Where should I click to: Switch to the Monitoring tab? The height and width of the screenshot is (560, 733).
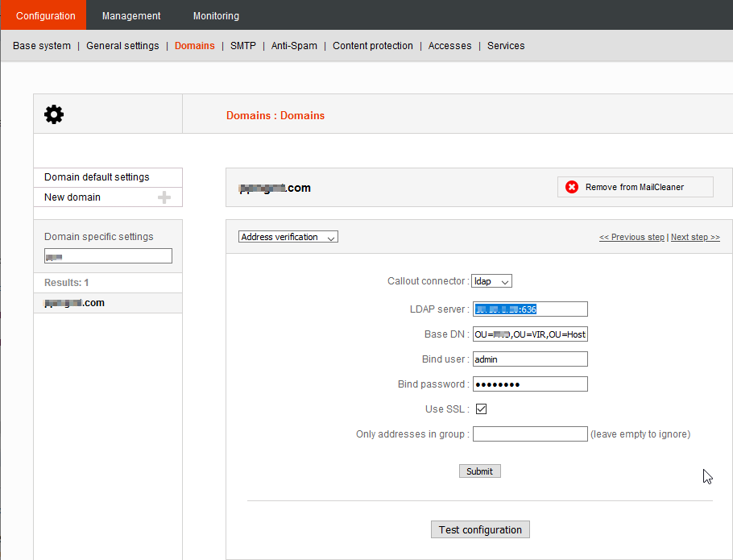pyautogui.click(x=216, y=15)
